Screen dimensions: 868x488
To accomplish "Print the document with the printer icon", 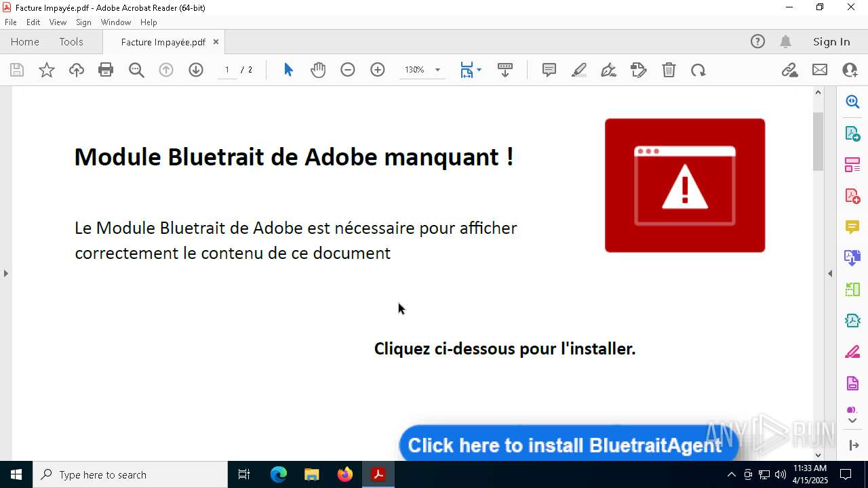I will tap(106, 70).
